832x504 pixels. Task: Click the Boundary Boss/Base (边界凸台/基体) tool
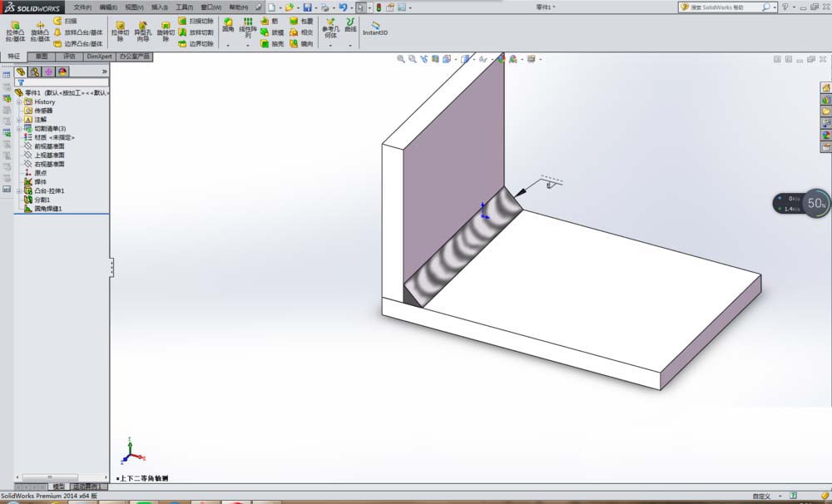click(78, 43)
